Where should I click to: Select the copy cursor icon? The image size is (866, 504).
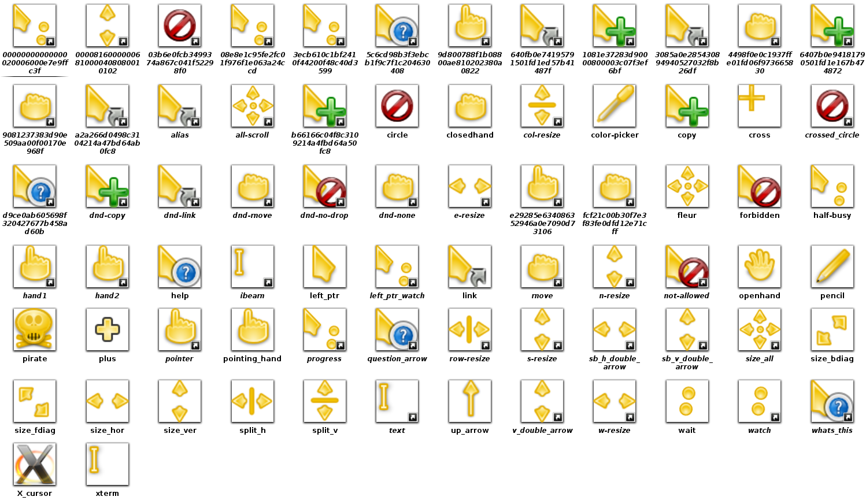[687, 106]
